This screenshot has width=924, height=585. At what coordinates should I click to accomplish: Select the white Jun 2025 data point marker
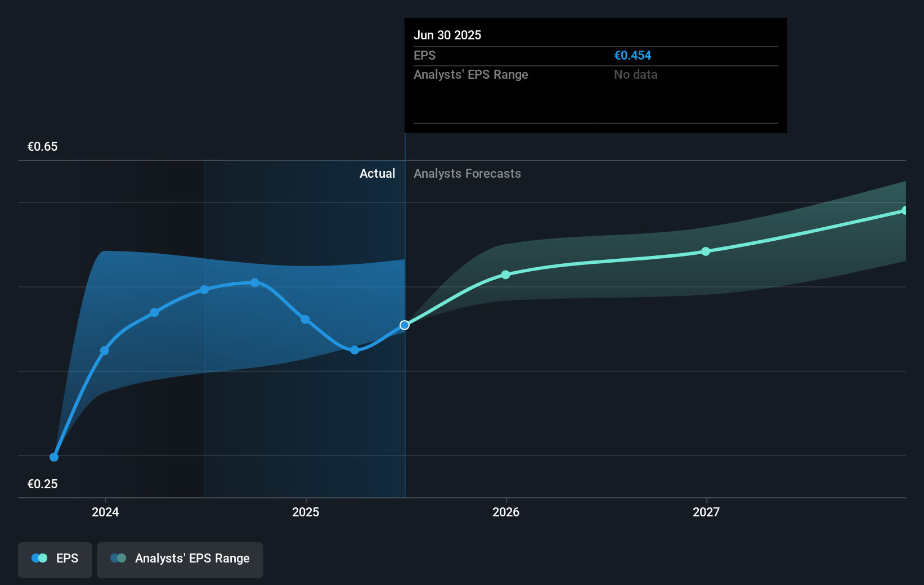pyautogui.click(x=403, y=325)
